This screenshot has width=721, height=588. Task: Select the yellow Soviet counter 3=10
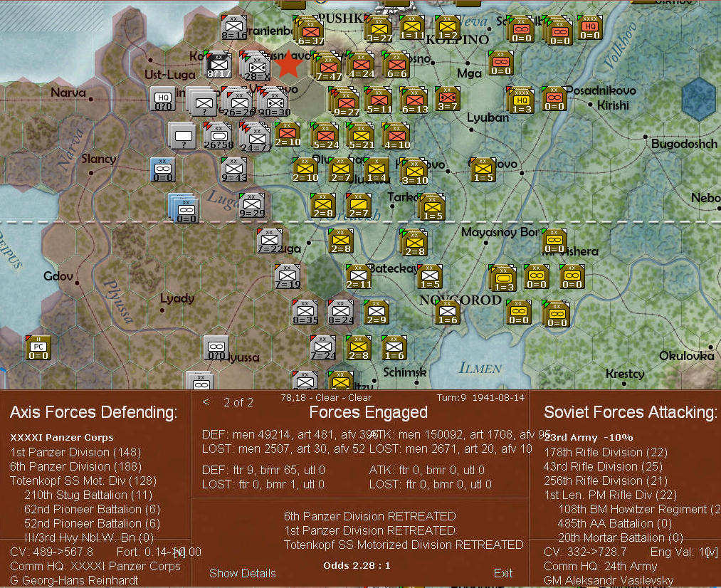click(414, 172)
